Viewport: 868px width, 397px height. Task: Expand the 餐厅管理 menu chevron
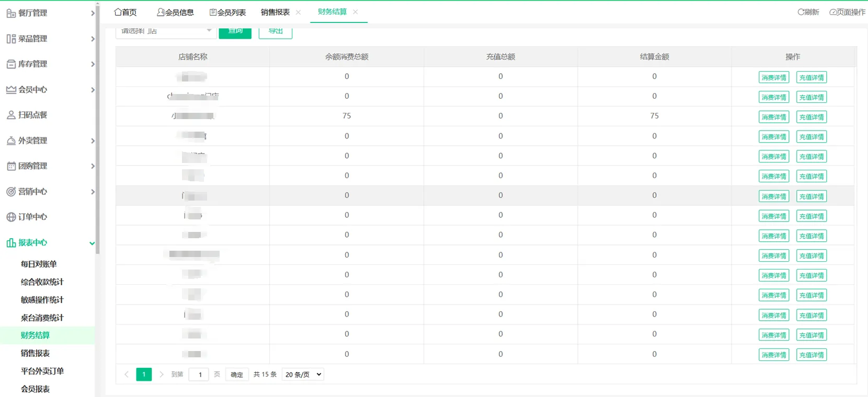point(93,13)
